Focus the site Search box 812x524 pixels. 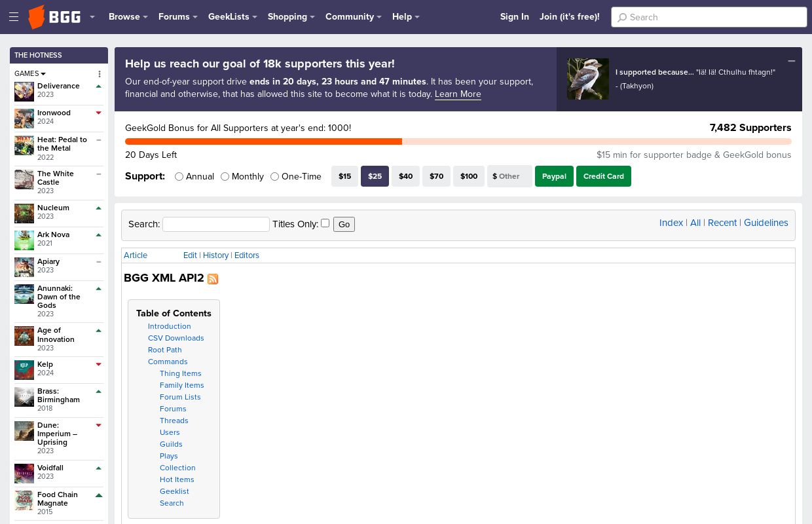709,17
